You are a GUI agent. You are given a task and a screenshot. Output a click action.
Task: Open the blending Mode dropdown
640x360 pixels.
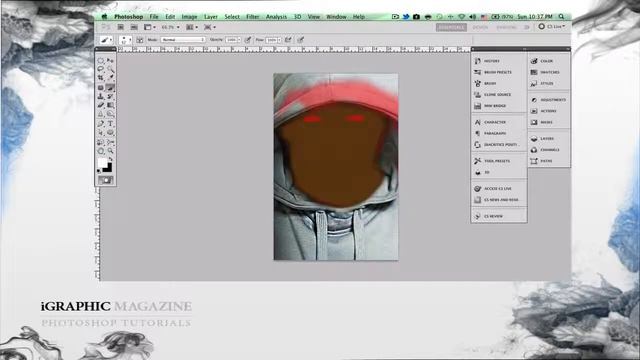click(183, 40)
